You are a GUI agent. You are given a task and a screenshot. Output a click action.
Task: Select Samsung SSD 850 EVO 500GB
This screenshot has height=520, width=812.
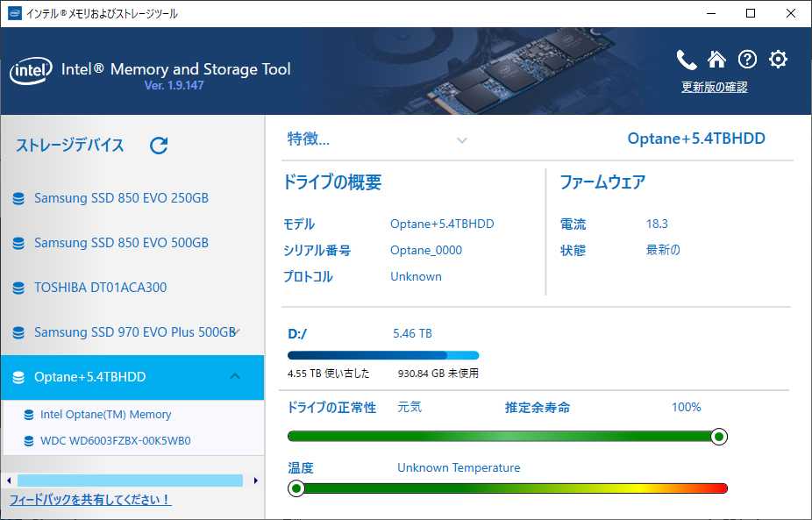[x=121, y=243]
